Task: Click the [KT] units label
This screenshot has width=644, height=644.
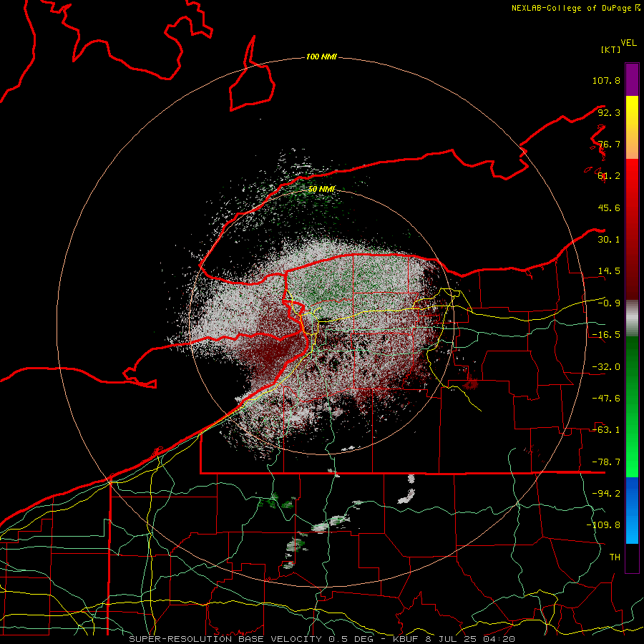Action: [611, 49]
